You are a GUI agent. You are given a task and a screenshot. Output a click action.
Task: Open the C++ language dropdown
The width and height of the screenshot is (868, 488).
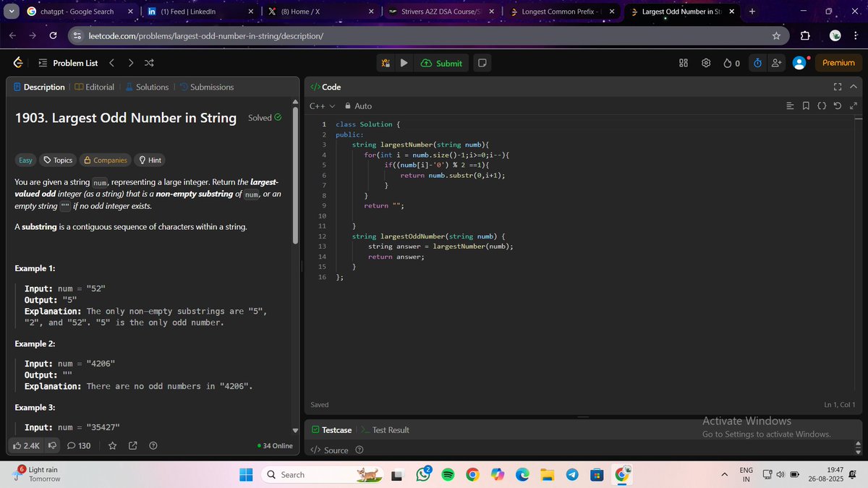[323, 106]
